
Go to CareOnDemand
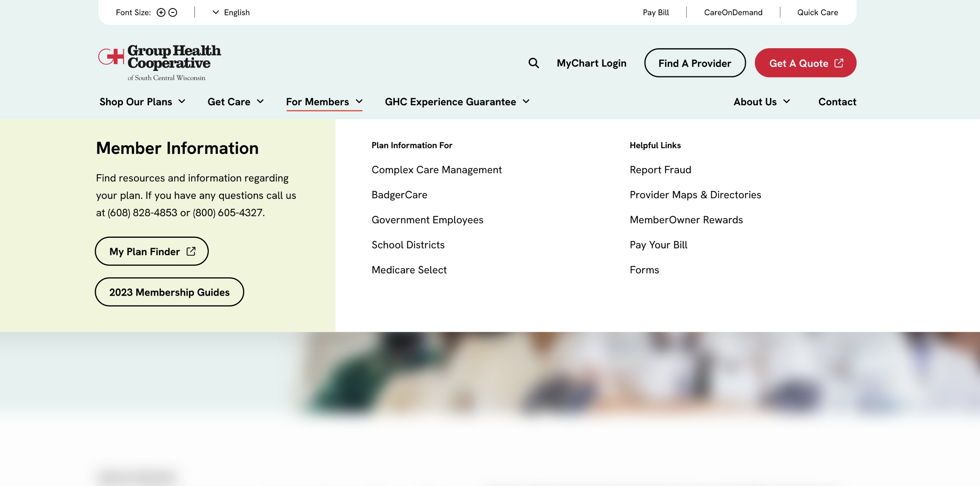point(733,13)
